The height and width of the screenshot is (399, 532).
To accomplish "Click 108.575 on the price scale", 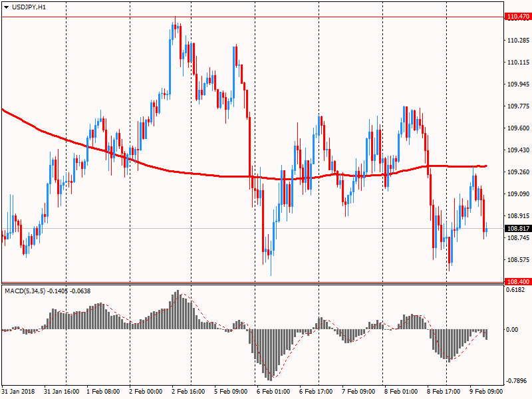I will pyautogui.click(x=517, y=260).
